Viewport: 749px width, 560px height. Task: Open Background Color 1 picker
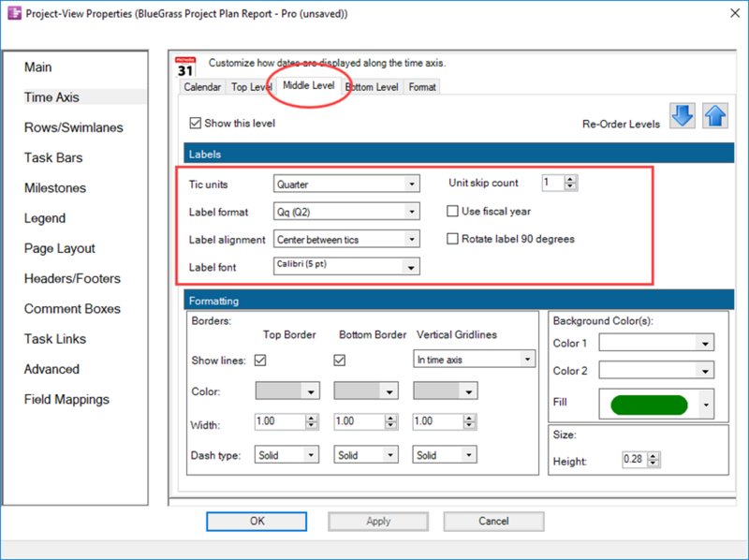(x=657, y=343)
